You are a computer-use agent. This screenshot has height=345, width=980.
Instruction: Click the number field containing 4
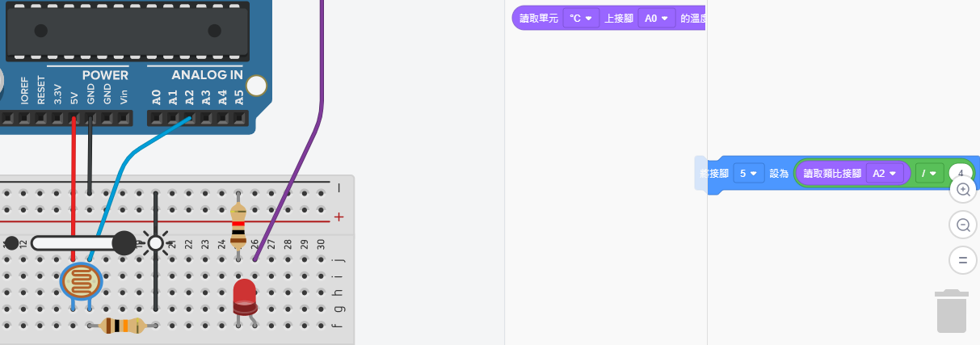pyautogui.click(x=960, y=173)
